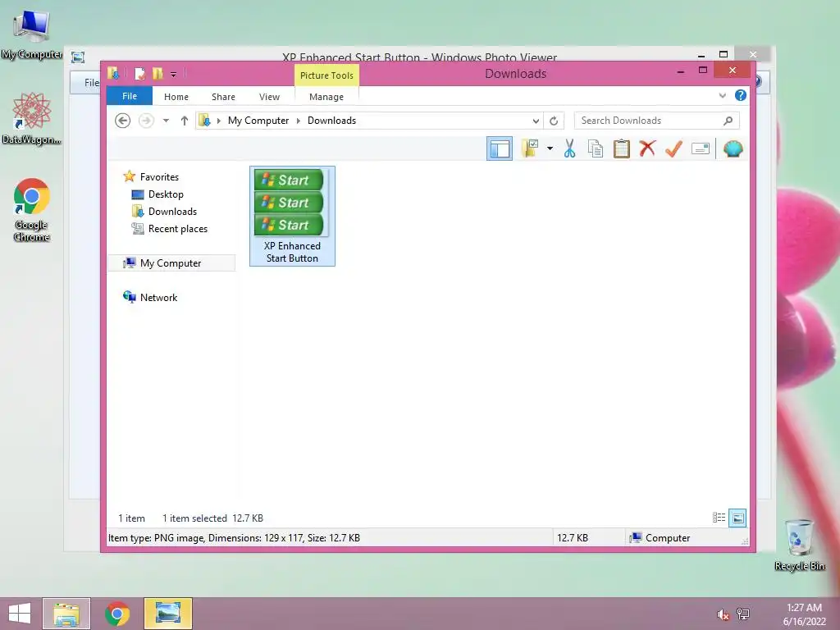Viewport: 840px width, 630px height.
Task: Open the Customize Quick Access Toolbar dropdown
Action: click(174, 74)
